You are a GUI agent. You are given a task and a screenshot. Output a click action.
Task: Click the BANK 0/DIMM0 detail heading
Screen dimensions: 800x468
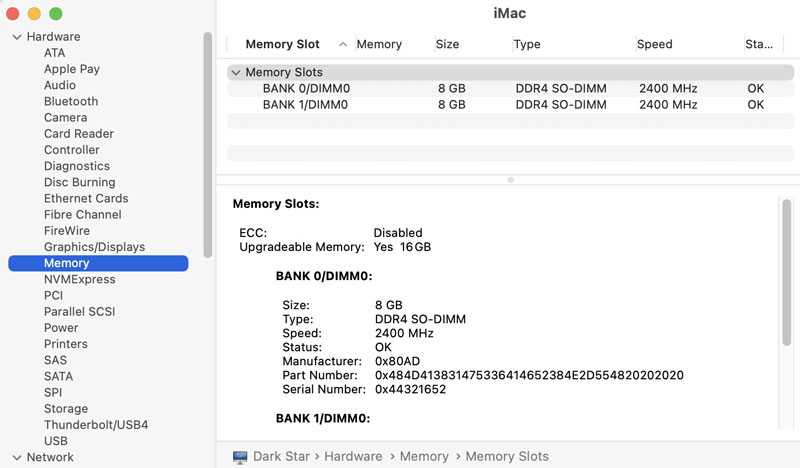tap(324, 277)
